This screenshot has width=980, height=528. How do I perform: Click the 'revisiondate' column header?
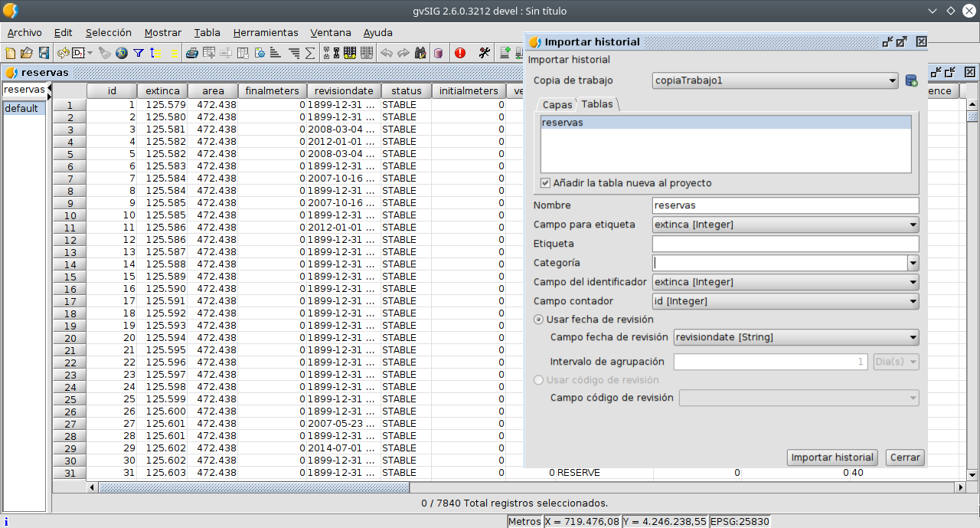tap(345, 90)
